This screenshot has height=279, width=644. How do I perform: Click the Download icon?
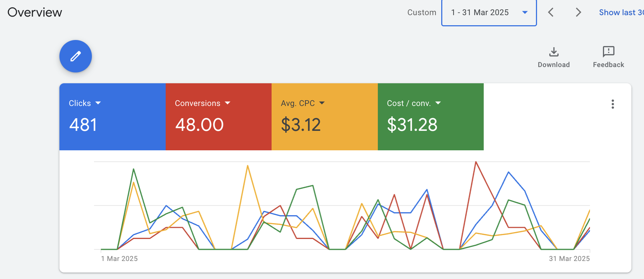pos(554,52)
